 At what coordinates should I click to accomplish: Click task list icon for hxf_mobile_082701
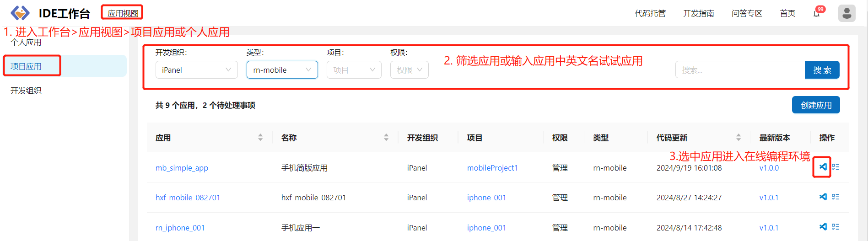836,197
